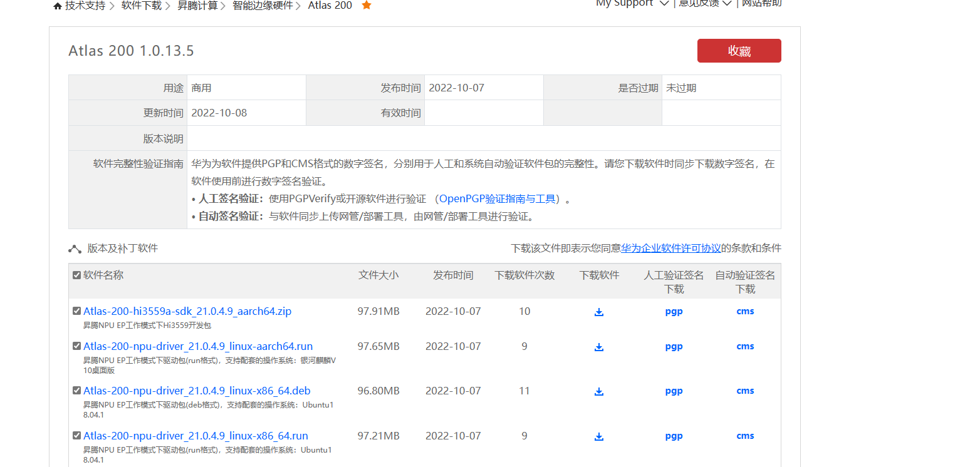This screenshot has width=980, height=467.
Task: Download npu-driver linux-x86_64.deb via download icon
Action: 599,391
